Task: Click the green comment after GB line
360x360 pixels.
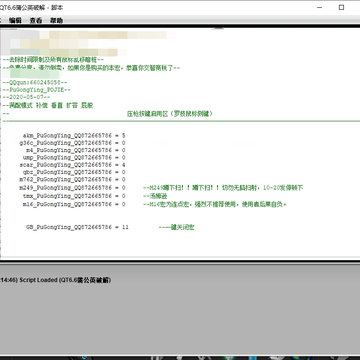Action: pos(177,227)
